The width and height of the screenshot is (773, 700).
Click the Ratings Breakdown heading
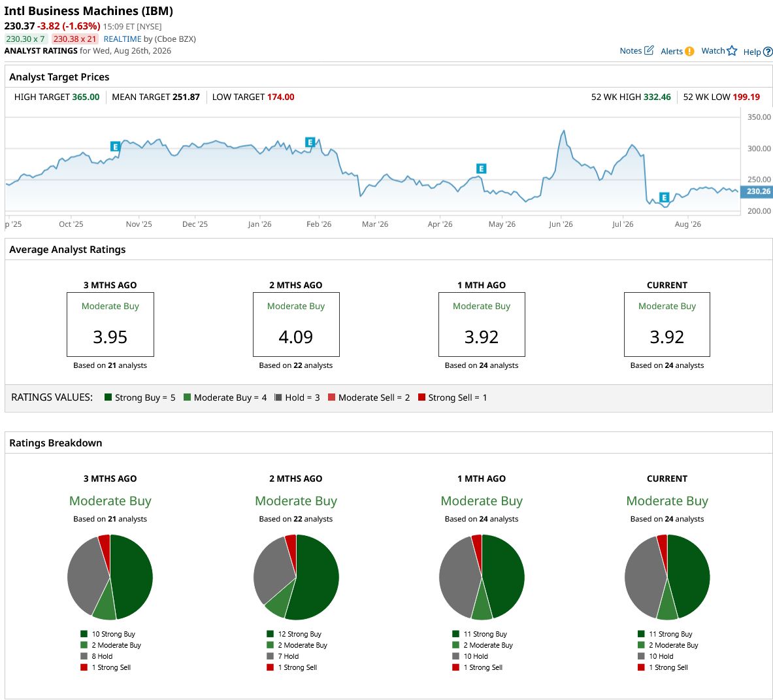click(x=56, y=442)
